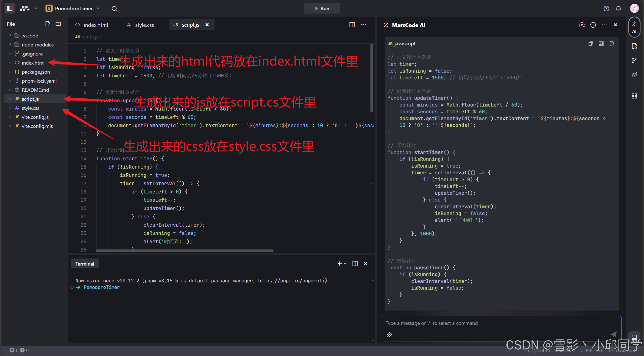Toggle the MarsCode AI sidebar panel

coord(634,27)
